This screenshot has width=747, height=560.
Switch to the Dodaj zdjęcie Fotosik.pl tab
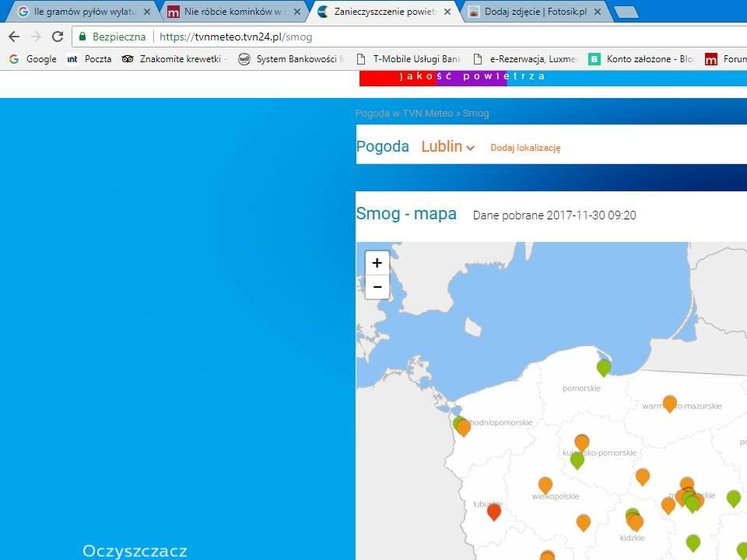534,12
